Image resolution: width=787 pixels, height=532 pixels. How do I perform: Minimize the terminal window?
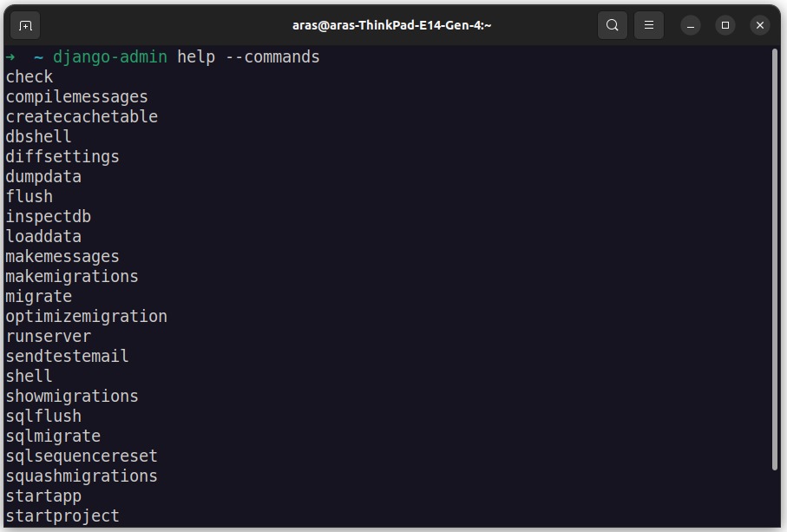(x=691, y=25)
